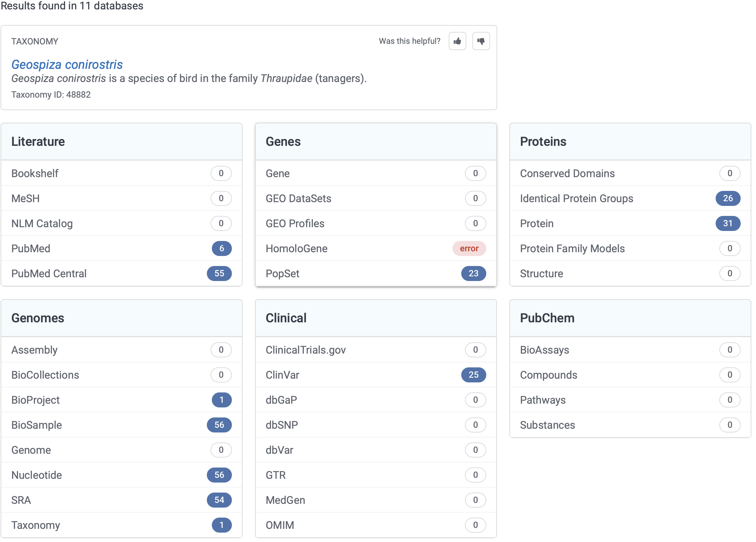Click the thumbs down not helpful icon
The image size is (756, 542).
click(481, 41)
